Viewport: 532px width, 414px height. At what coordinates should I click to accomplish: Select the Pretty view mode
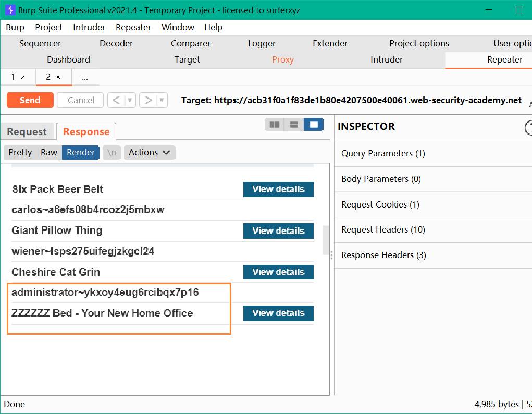coord(20,152)
